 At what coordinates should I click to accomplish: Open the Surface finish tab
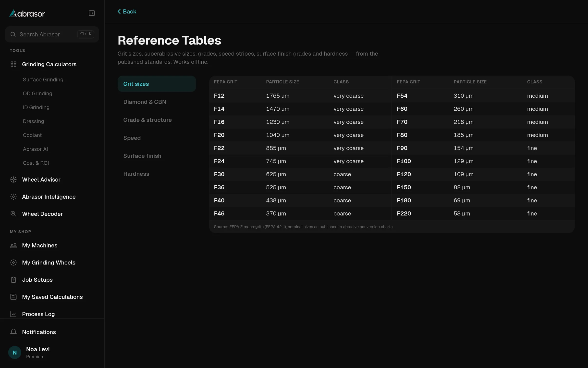tap(157, 156)
